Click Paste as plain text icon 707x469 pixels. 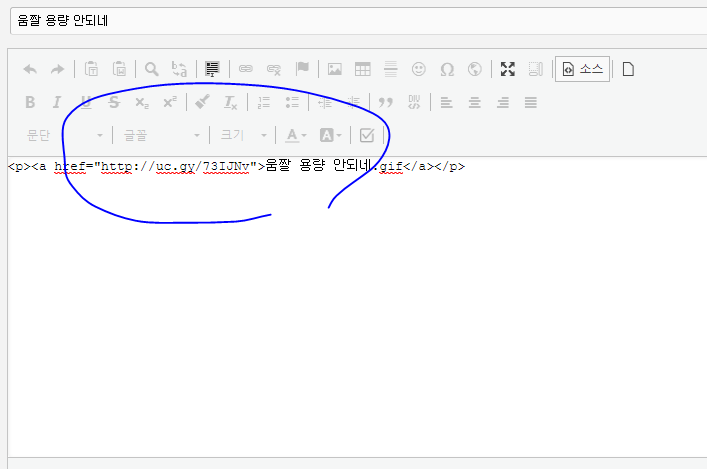(92, 69)
